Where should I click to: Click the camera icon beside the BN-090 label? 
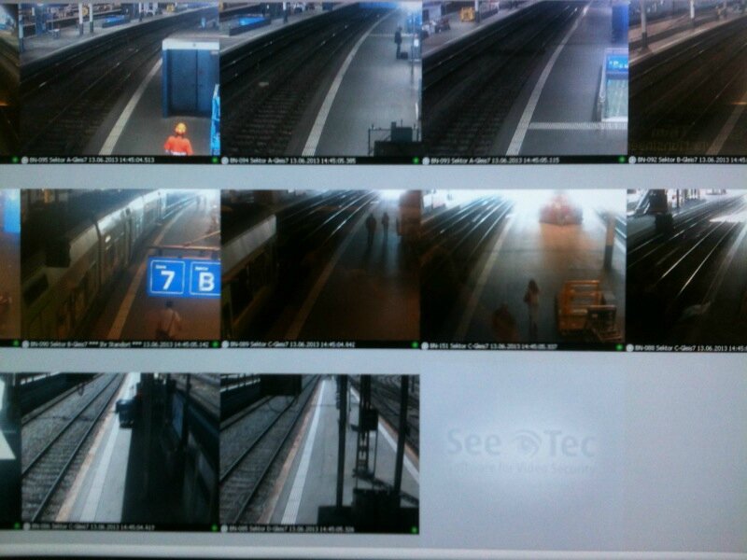click(25, 343)
